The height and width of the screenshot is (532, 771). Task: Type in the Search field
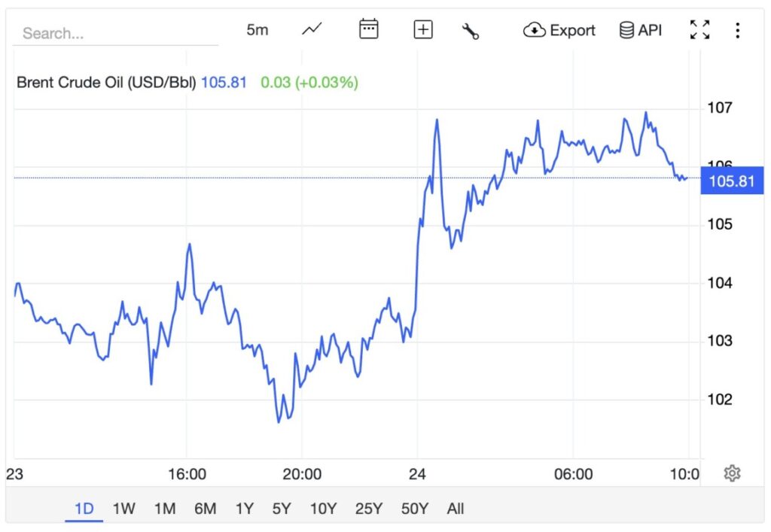(x=113, y=33)
